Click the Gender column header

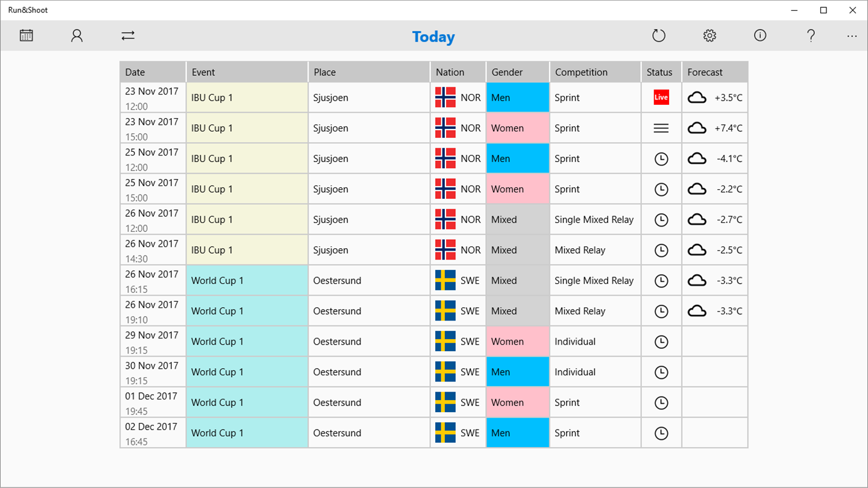(x=518, y=72)
